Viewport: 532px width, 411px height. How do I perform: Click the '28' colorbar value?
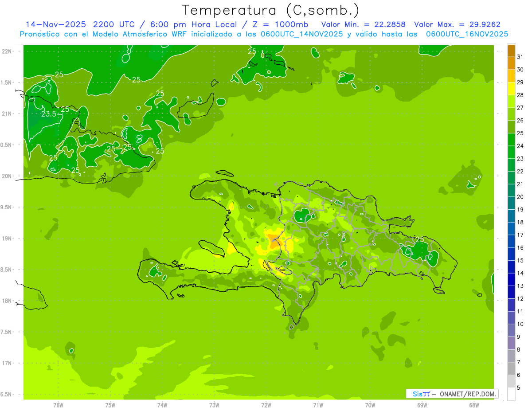(x=520, y=95)
